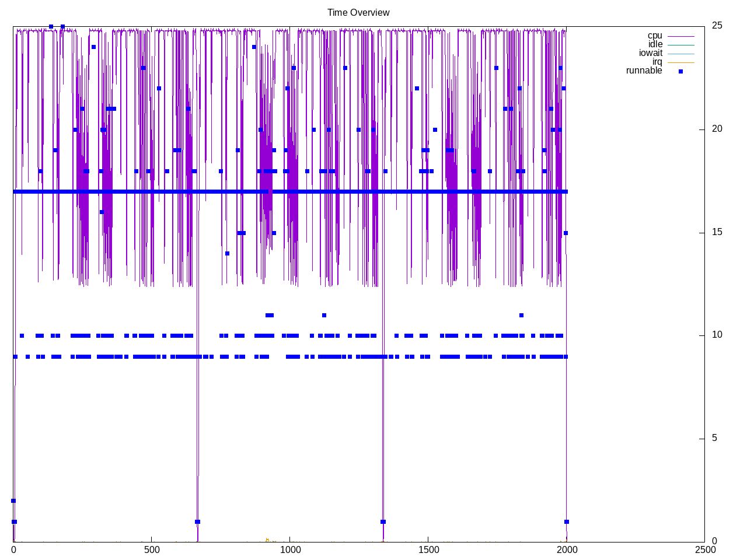Click the x-axis tick label 1500
This screenshot has width=747, height=560.
click(x=428, y=549)
